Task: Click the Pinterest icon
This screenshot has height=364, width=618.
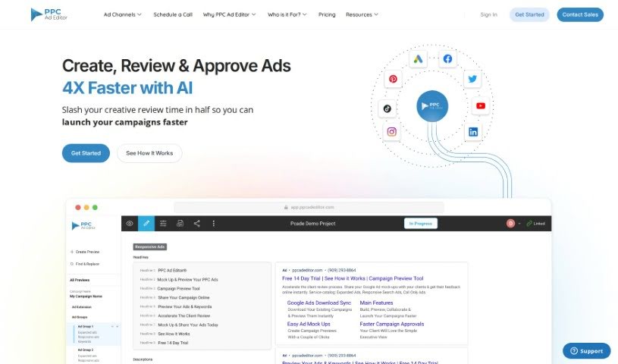Action: 393,79
